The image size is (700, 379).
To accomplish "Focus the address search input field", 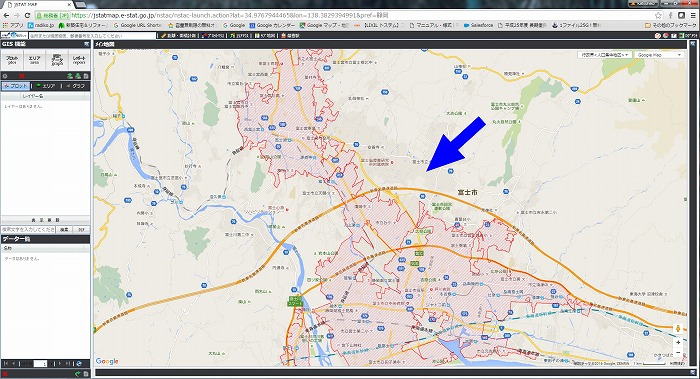I will click(92, 35).
